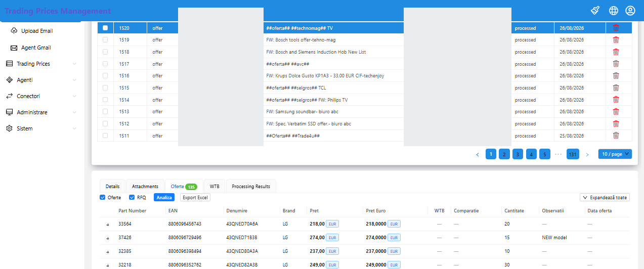Screen dimensions: 644x269
Task: Open Upload Email in the sidebar
Action: [36, 31]
